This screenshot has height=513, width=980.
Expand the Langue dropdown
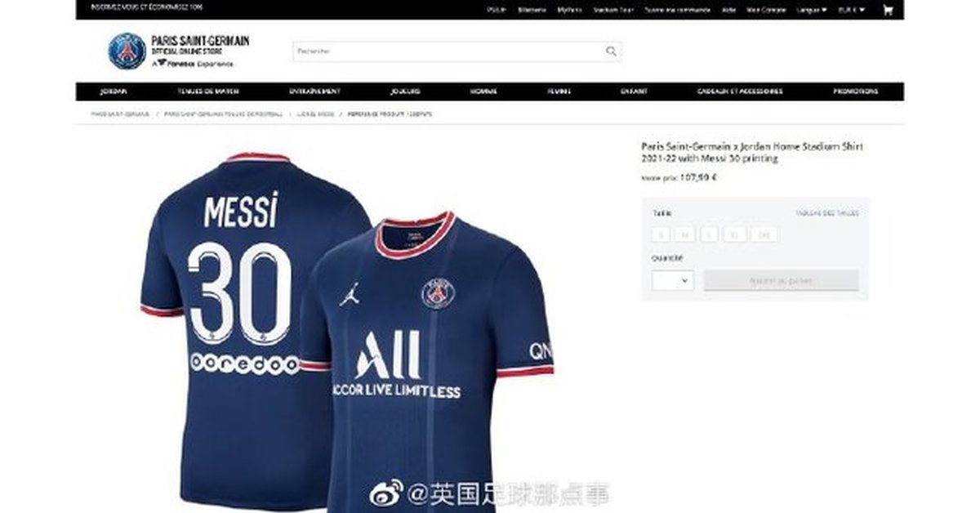pyautogui.click(x=811, y=10)
